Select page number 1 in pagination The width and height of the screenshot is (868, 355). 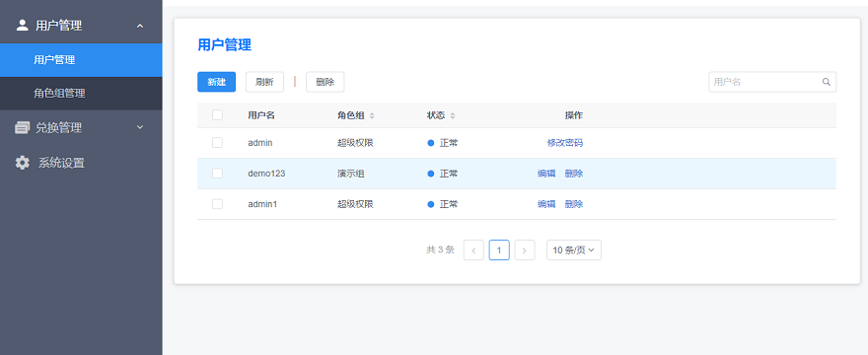[x=499, y=249]
